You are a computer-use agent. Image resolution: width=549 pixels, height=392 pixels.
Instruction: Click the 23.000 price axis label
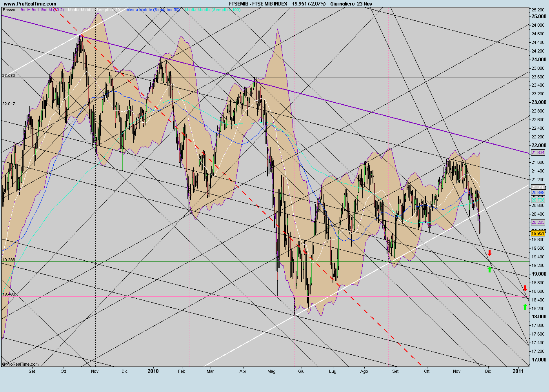[x=539, y=102]
